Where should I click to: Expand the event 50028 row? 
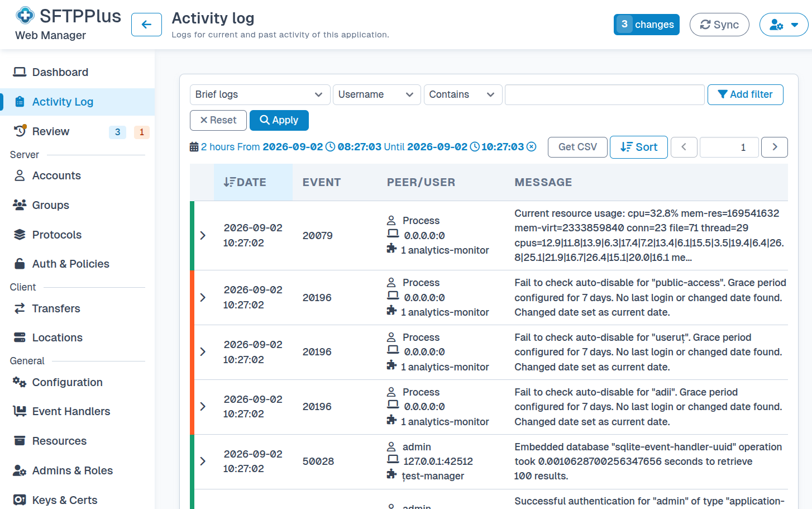[203, 461]
